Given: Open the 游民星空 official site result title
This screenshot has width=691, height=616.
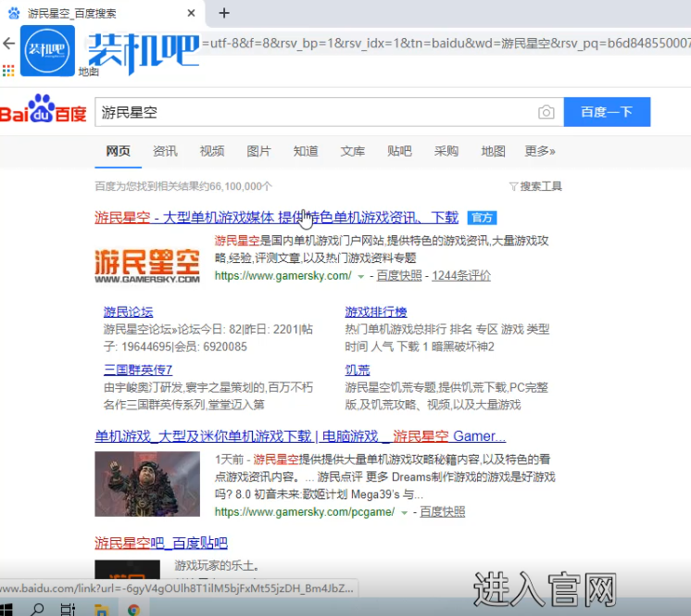Looking at the screenshot, I should click(x=276, y=218).
